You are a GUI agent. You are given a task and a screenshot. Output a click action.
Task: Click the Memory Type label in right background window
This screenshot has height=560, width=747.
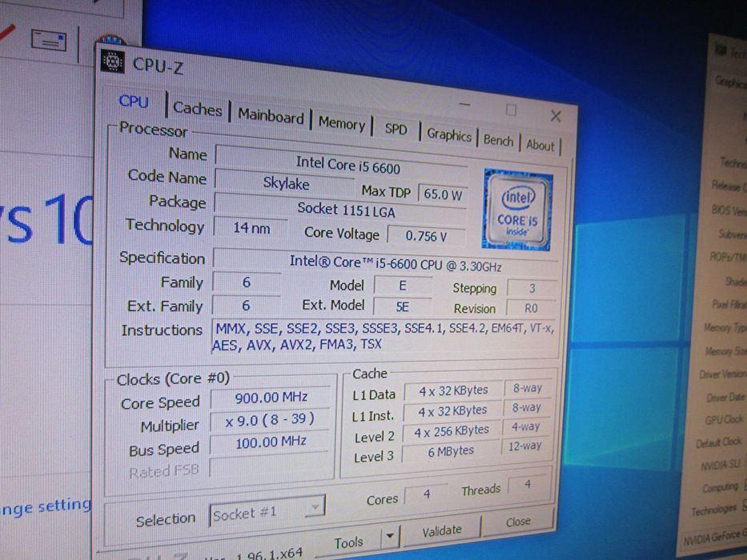pyautogui.click(x=725, y=328)
